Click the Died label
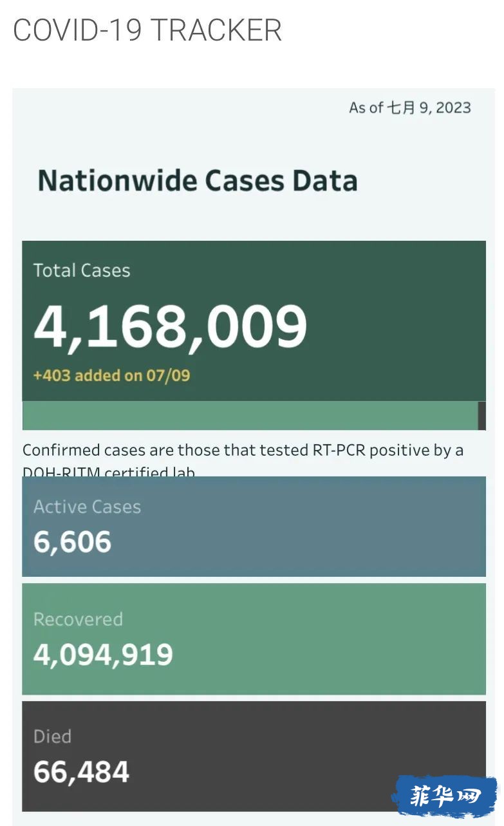This screenshot has height=826, width=504. coord(52,737)
